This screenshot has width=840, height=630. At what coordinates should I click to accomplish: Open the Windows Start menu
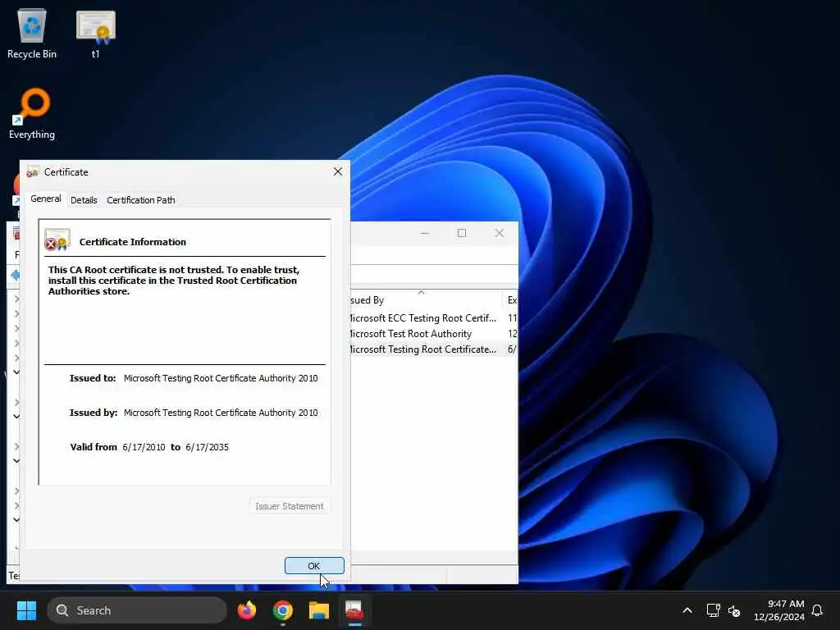[26, 610]
